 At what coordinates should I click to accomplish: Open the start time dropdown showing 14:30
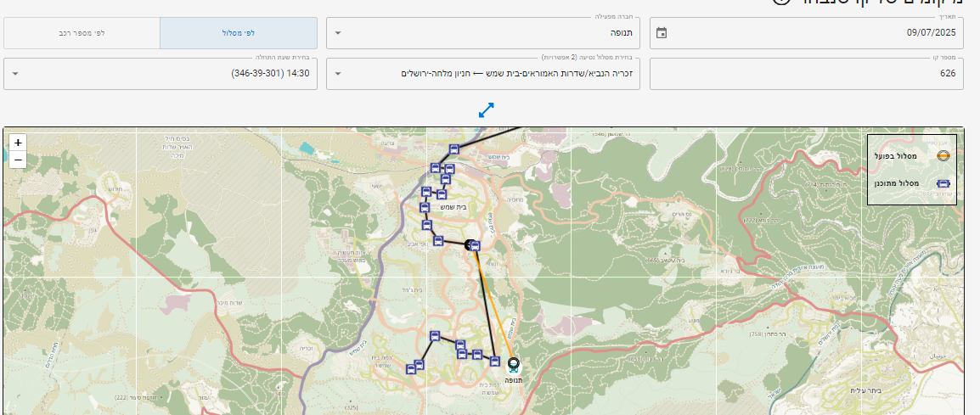pos(160,74)
